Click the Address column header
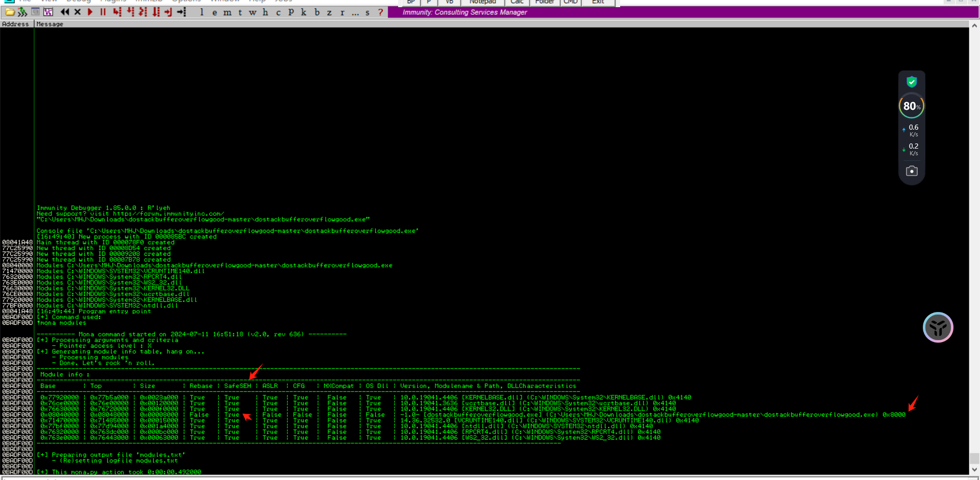Viewport: 980px width, 480px height. coord(16,24)
